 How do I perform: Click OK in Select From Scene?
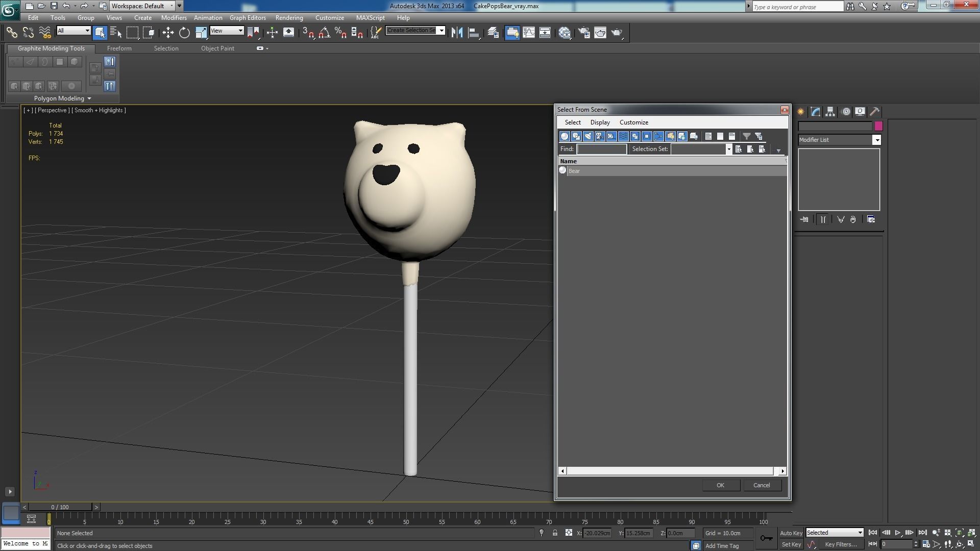pyautogui.click(x=720, y=485)
